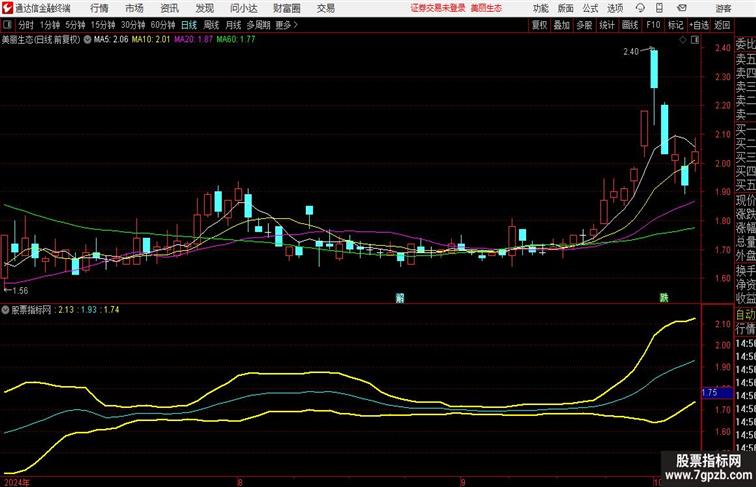756x487 pixels.
Task: Click the 多股 multi-stock button
Action: 584,25
